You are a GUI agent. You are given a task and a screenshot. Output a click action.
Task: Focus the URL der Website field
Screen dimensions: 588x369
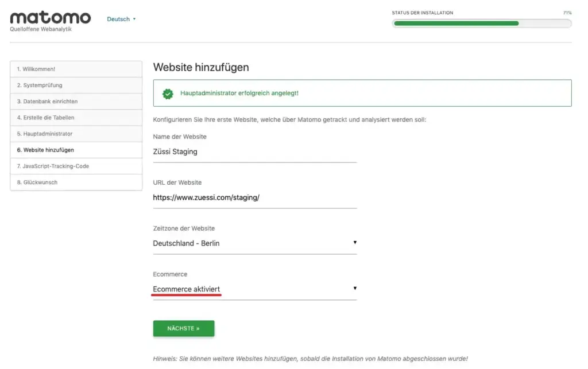point(254,197)
